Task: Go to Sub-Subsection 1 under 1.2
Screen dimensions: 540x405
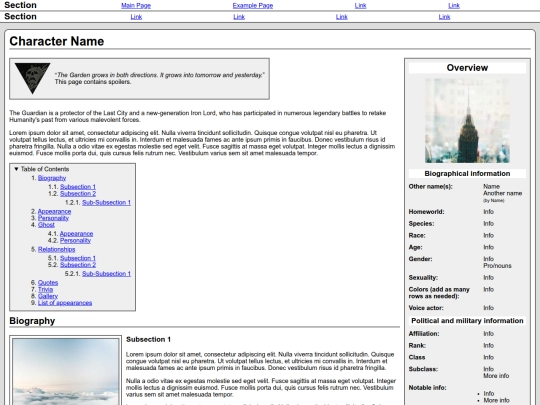Action: (x=106, y=202)
